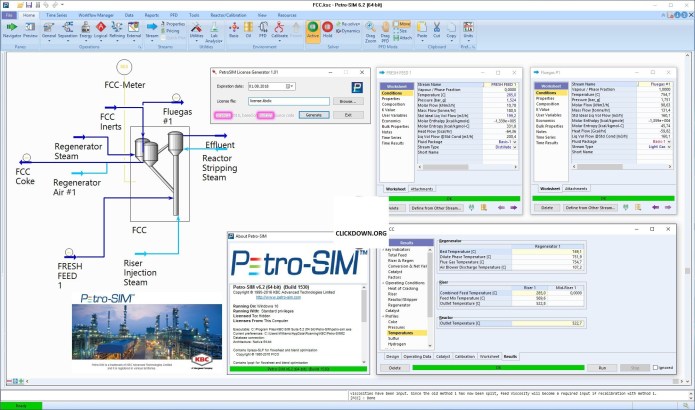Viewport: 695px width, 410px height.
Task: Expand Stream Type dropdown in Fluegas #1
Action: pos(669,147)
